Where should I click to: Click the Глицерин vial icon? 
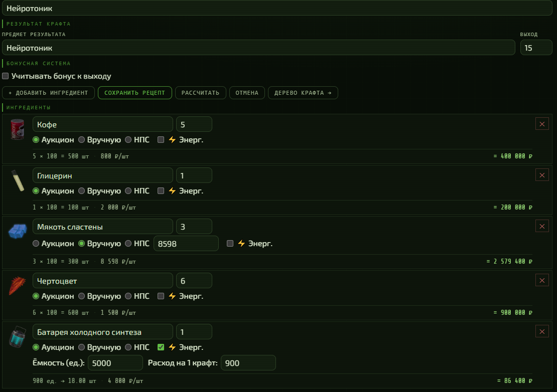click(18, 180)
